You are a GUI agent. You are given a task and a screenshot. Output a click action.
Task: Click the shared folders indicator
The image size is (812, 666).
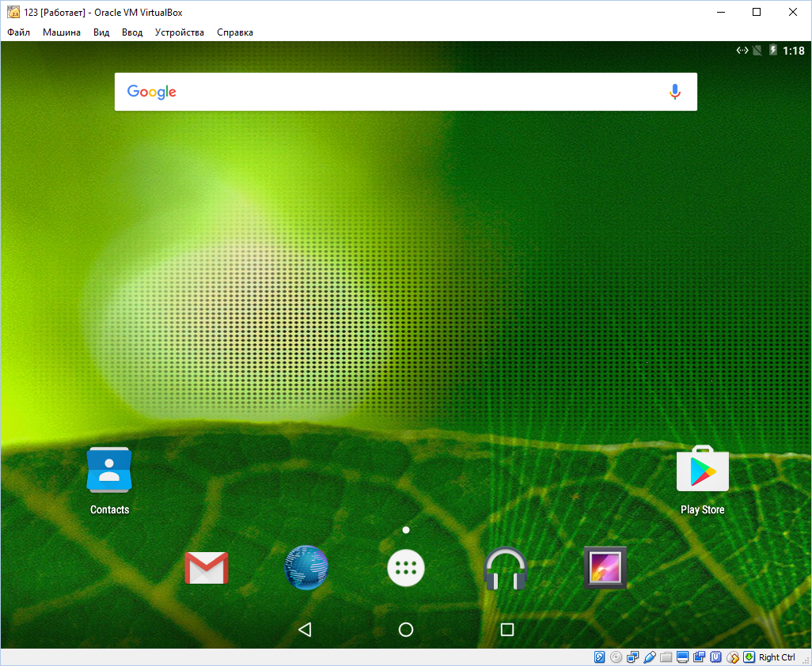pos(666,657)
